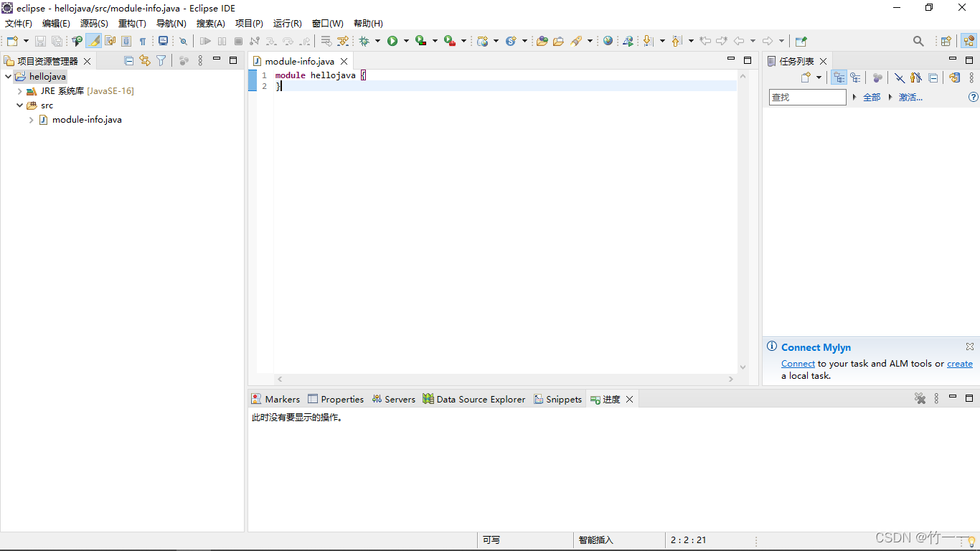
Task: Click the Next Annotation down-arrow icon
Action: tap(649, 41)
